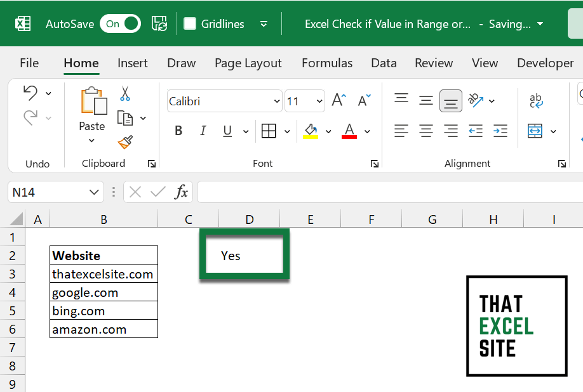Apply italic formatting

pos(203,131)
